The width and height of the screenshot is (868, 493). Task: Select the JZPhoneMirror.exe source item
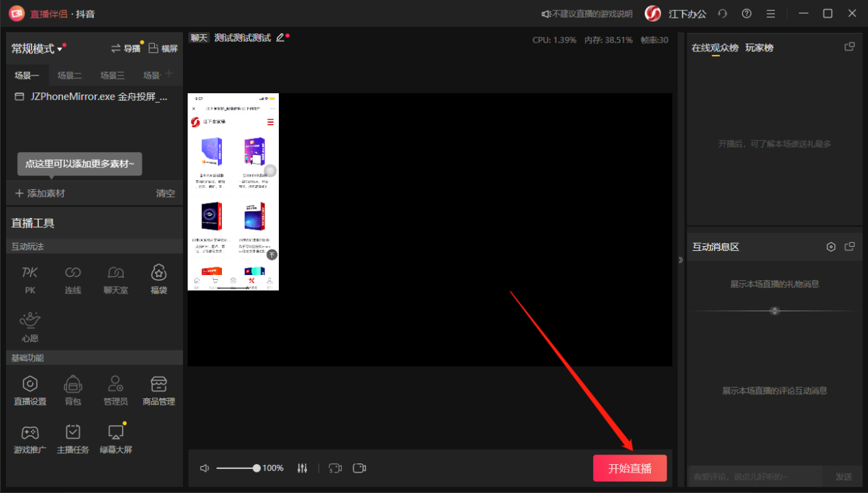95,97
